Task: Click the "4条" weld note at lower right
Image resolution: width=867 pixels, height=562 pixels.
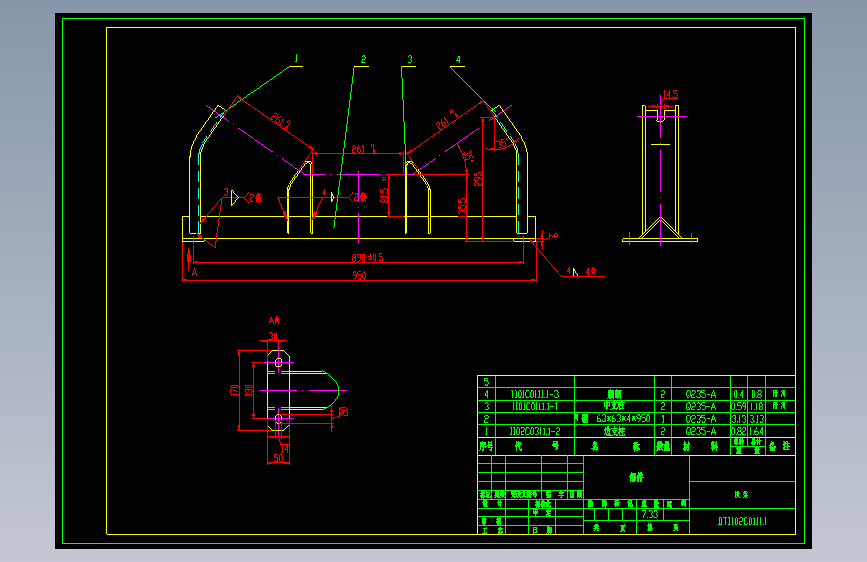Action: click(x=590, y=272)
